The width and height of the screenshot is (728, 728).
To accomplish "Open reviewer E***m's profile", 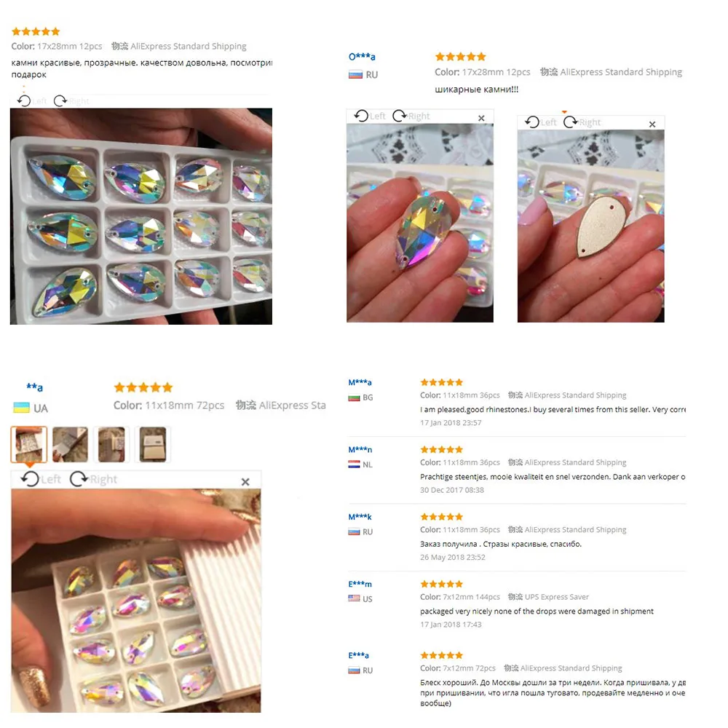I will point(360,584).
